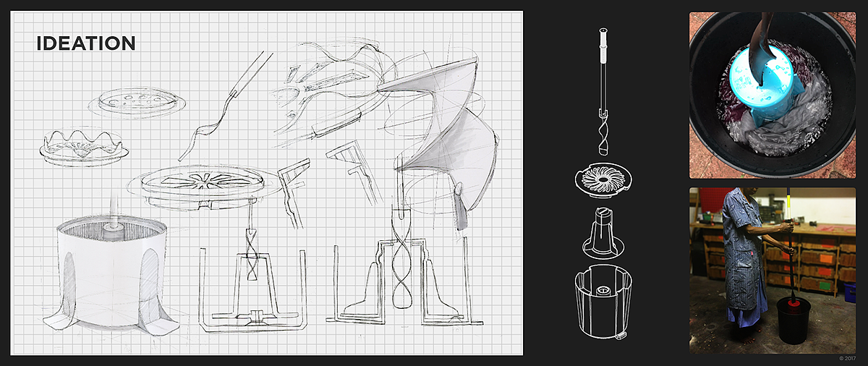Click the IDEATION heading text
This screenshot has height=366, width=868.
point(85,43)
